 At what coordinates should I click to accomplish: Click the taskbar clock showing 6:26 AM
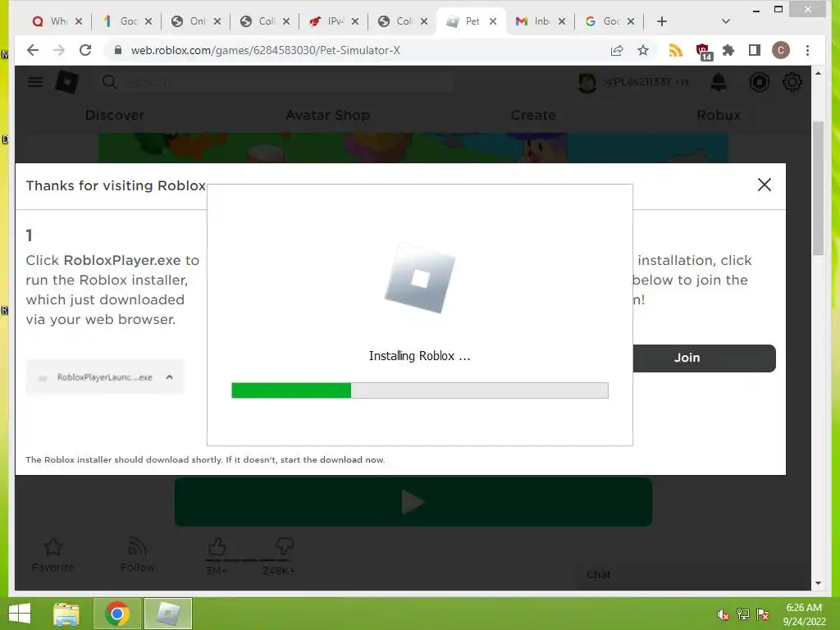point(804,614)
